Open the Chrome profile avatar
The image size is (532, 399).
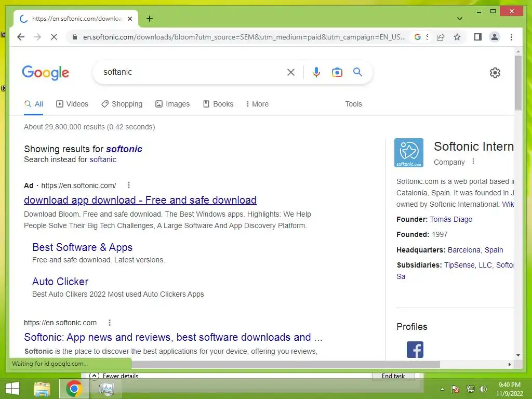pyautogui.click(x=495, y=37)
